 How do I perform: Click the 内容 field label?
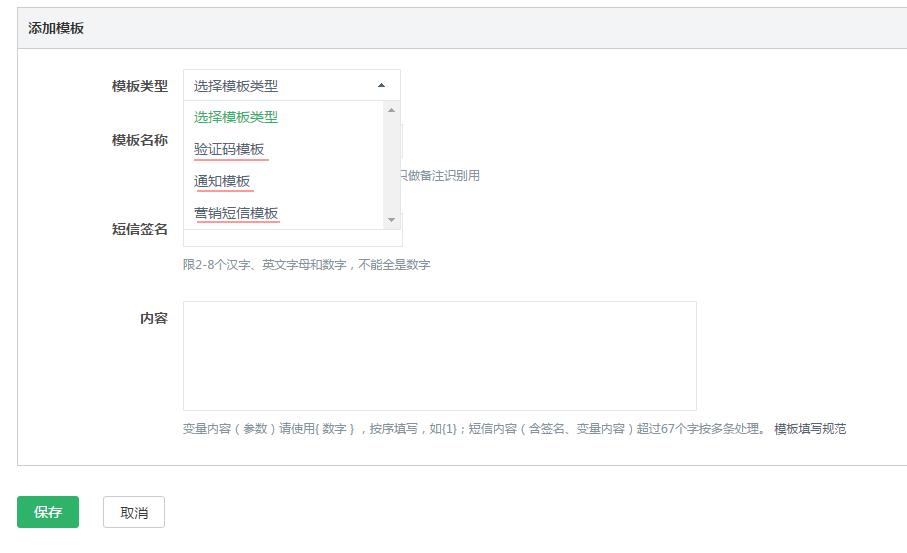tap(154, 318)
